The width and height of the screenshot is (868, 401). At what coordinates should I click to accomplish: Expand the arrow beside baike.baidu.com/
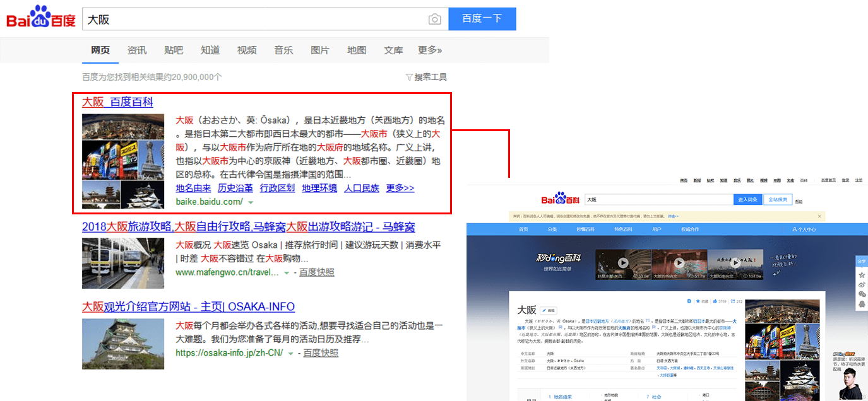(251, 202)
